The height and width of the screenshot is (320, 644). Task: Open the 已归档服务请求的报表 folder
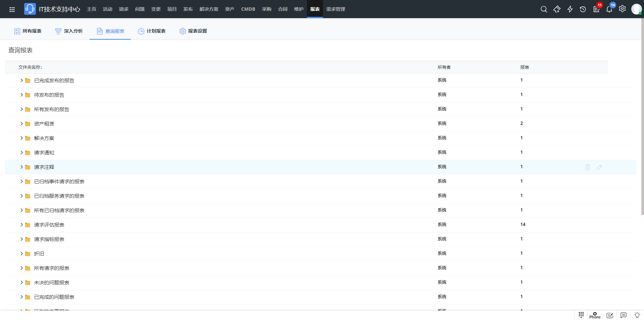pos(59,196)
